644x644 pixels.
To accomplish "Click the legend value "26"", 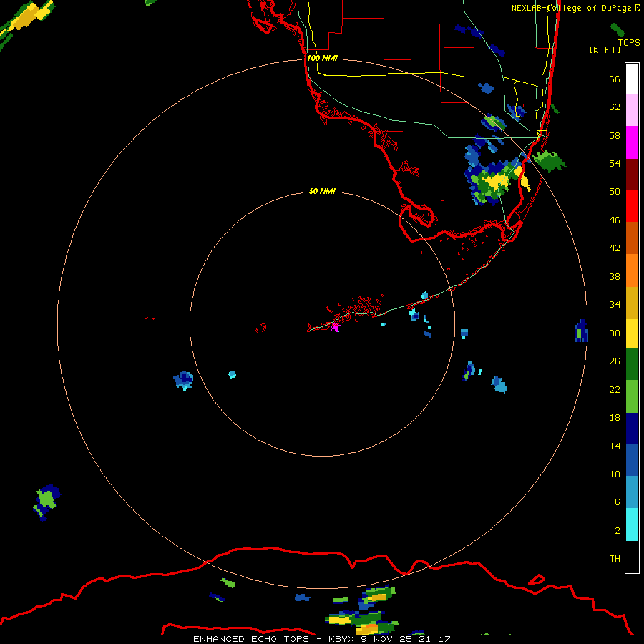I will (x=615, y=361).
